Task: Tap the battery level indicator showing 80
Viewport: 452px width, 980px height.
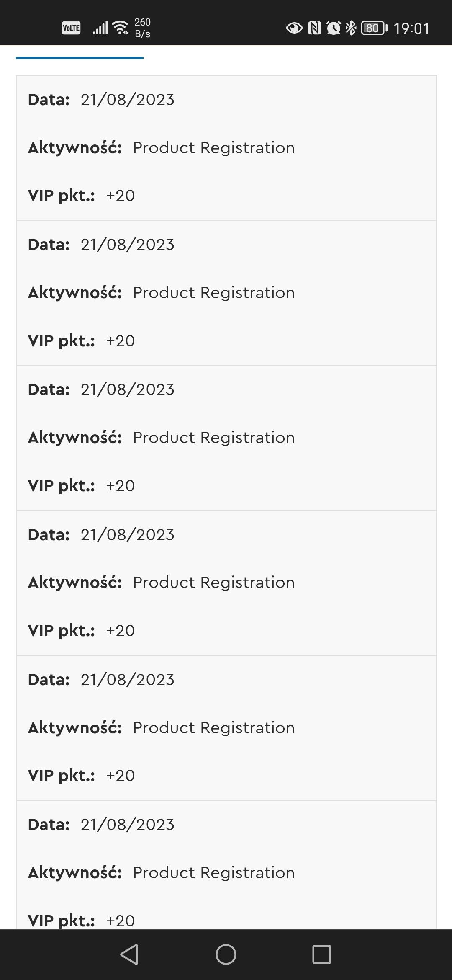Action: [x=374, y=28]
